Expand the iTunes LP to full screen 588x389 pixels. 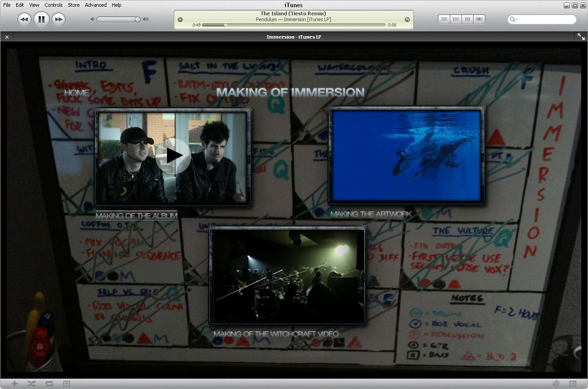click(x=581, y=37)
